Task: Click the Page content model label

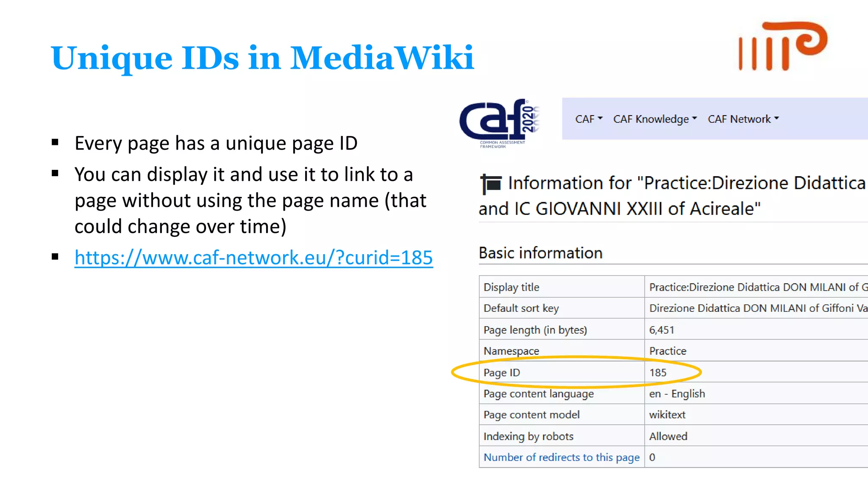Action: 531,415
